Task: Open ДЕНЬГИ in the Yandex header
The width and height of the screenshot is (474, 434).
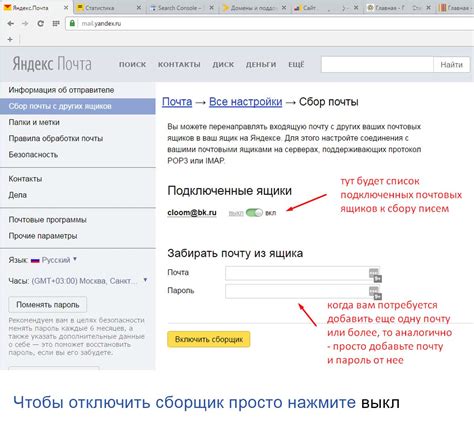Action: [261, 65]
